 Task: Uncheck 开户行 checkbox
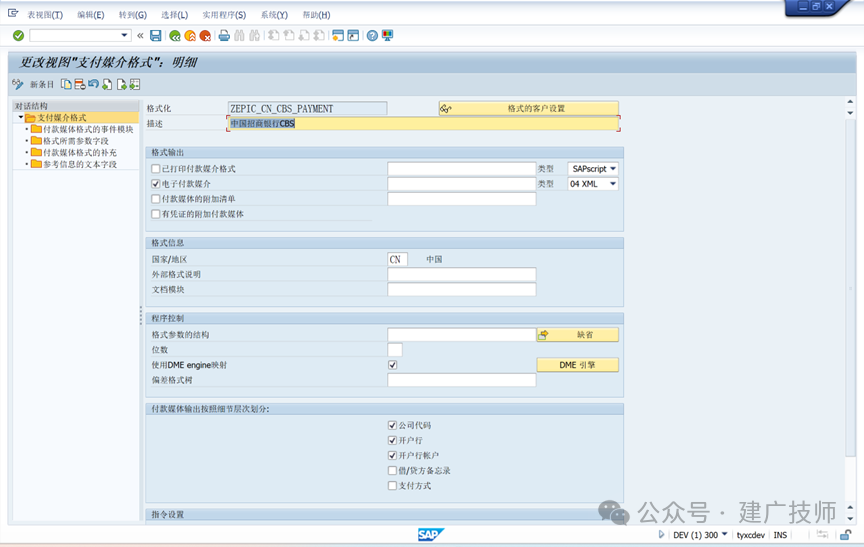[x=392, y=440]
